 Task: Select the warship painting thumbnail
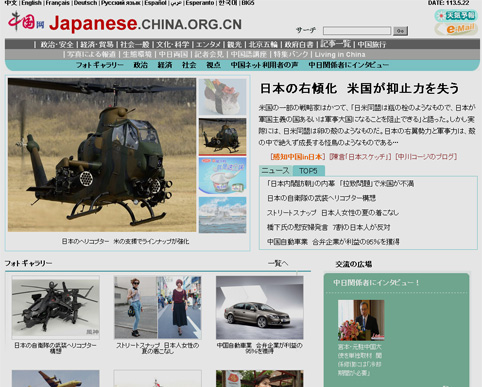coord(222,215)
